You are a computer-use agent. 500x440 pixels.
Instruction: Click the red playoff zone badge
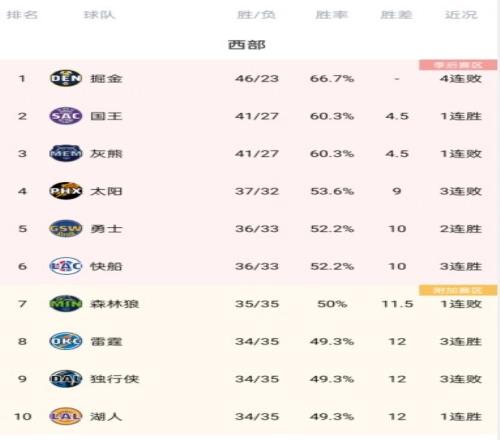tap(458, 65)
